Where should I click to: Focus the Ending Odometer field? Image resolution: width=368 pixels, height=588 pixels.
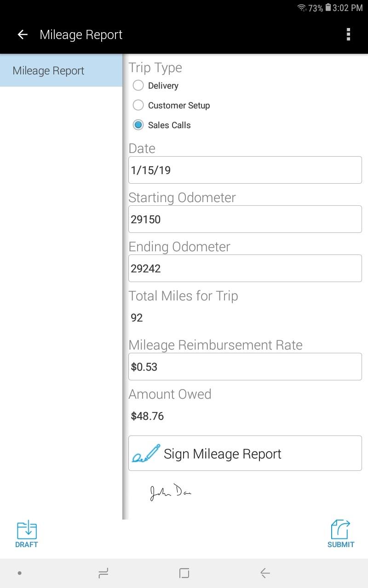(245, 268)
